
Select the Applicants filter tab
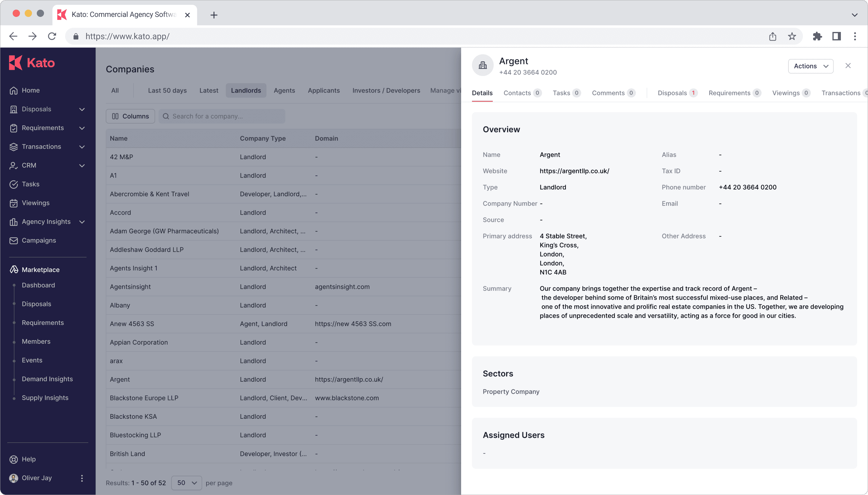tap(324, 90)
